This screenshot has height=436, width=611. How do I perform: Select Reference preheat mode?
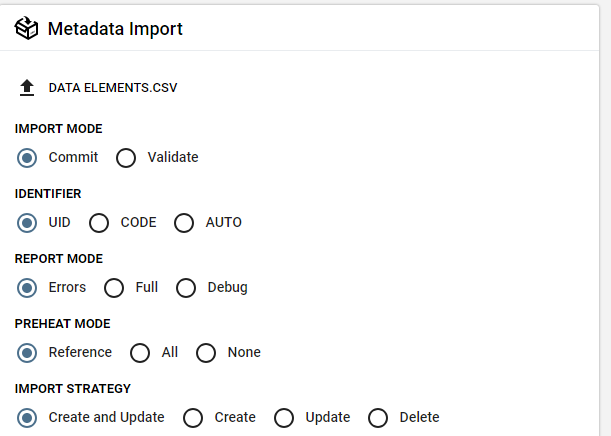click(x=27, y=353)
